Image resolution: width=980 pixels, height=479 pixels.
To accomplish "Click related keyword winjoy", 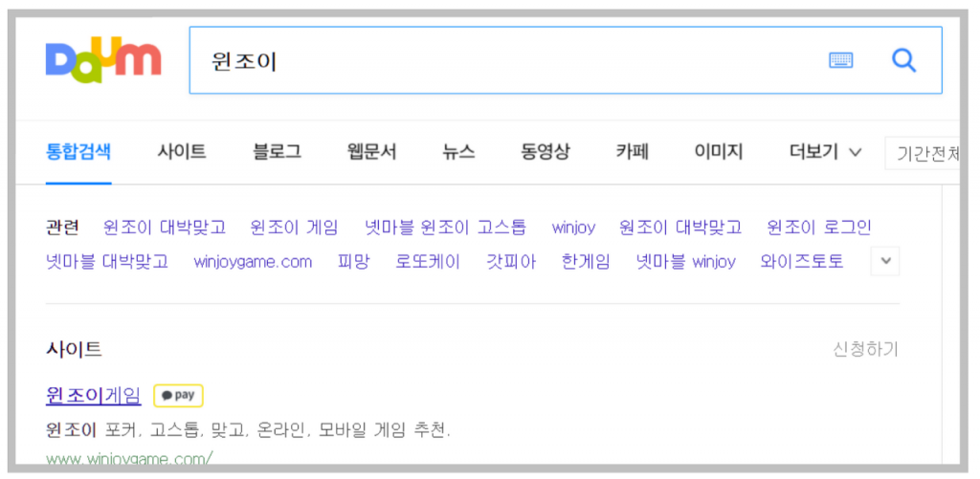I will tap(573, 228).
